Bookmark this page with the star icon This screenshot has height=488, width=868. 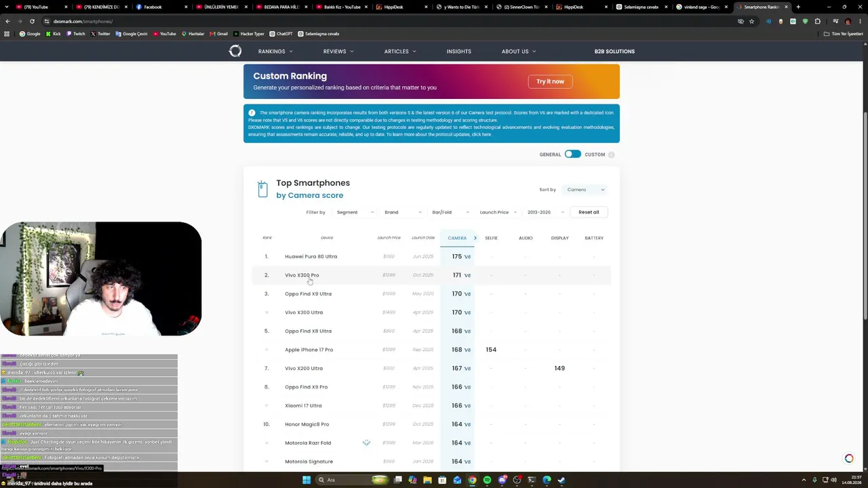pos(751,21)
